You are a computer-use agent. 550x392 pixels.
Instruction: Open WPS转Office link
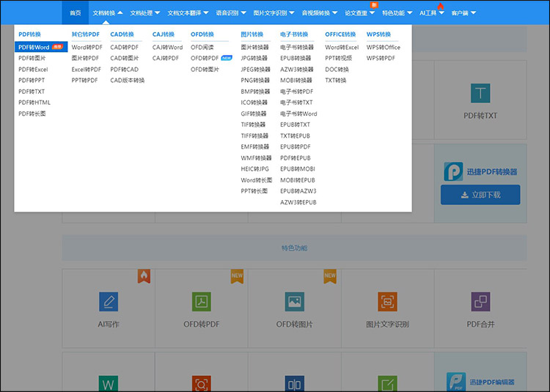point(383,48)
